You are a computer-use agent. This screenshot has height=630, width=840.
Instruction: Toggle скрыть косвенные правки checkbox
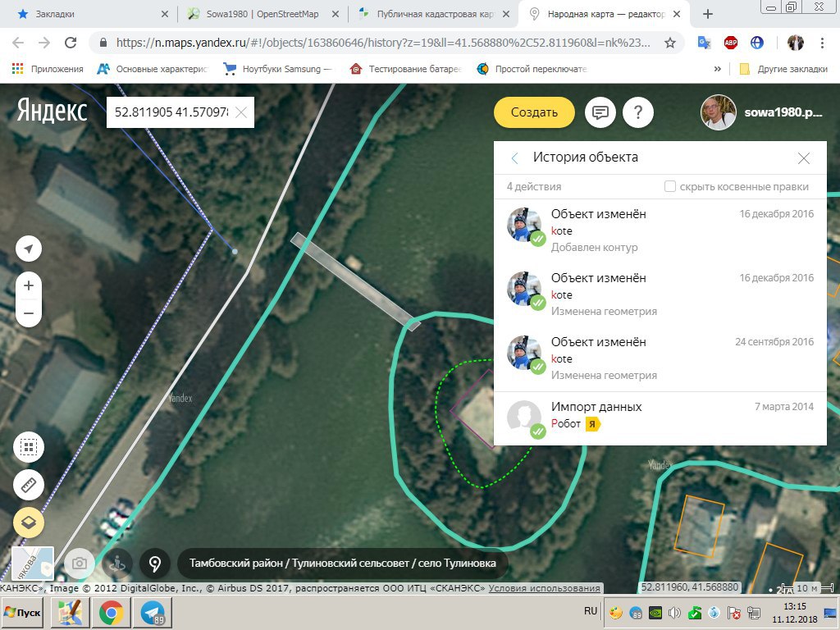pos(669,186)
